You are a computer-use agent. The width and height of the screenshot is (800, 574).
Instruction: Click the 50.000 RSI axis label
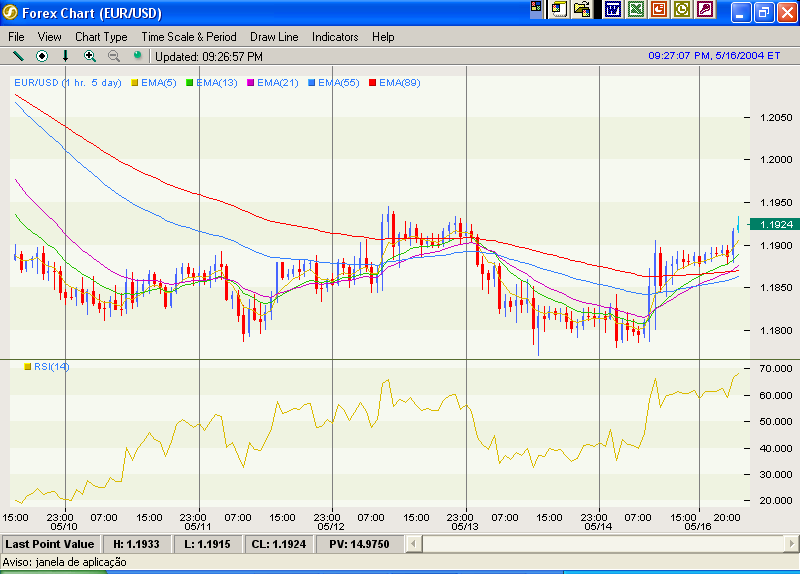coord(776,421)
